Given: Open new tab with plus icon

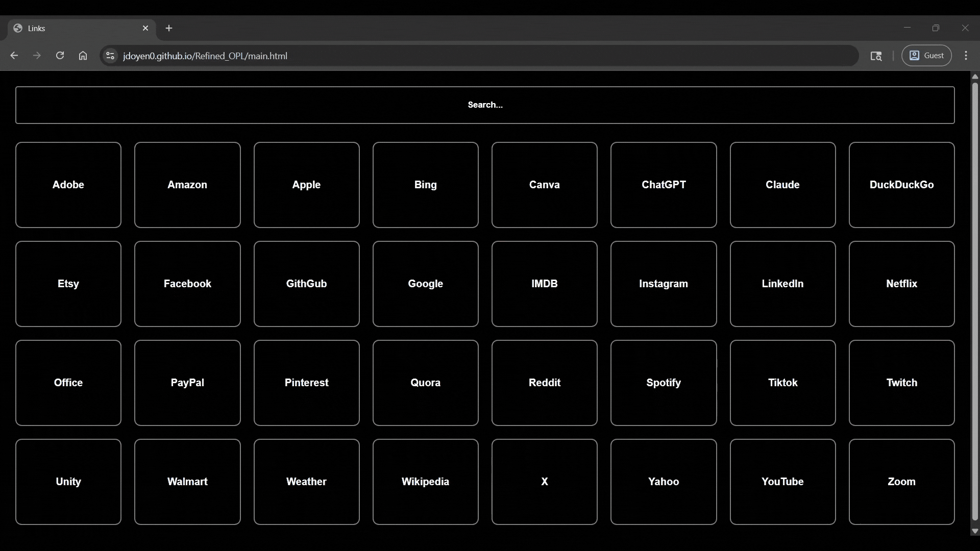Looking at the screenshot, I should click(x=169, y=28).
